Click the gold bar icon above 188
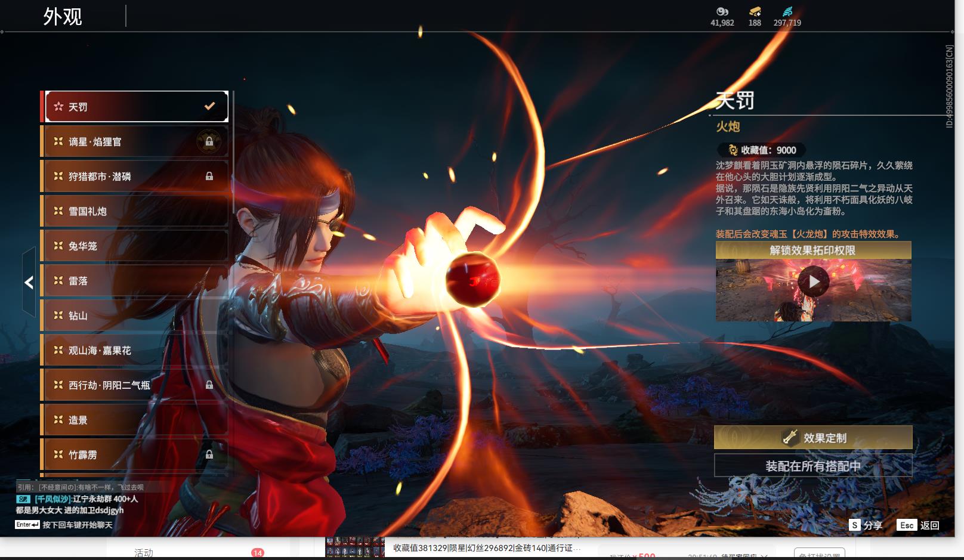The width and height of the screenshot is (964, 560). [x=755, y=11]
